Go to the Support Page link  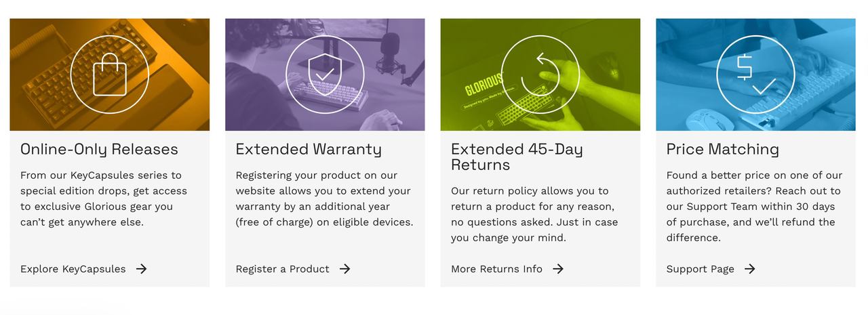coord(700,269)
